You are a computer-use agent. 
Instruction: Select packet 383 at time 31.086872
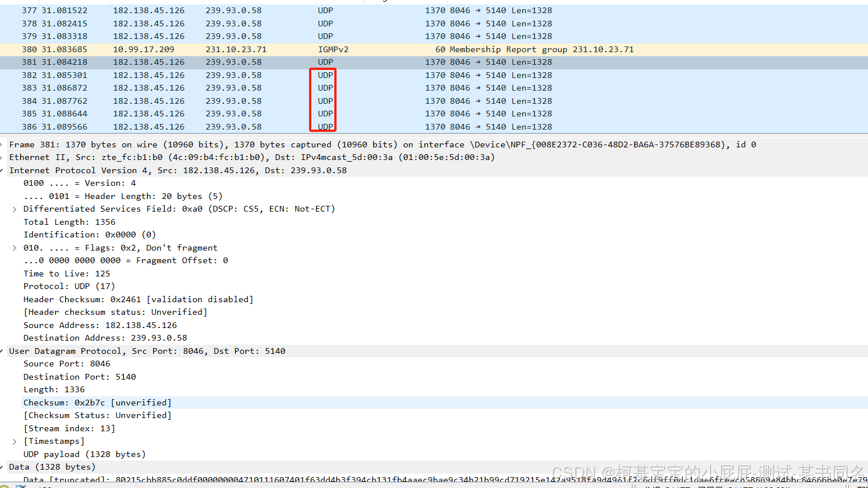[434, 88]
